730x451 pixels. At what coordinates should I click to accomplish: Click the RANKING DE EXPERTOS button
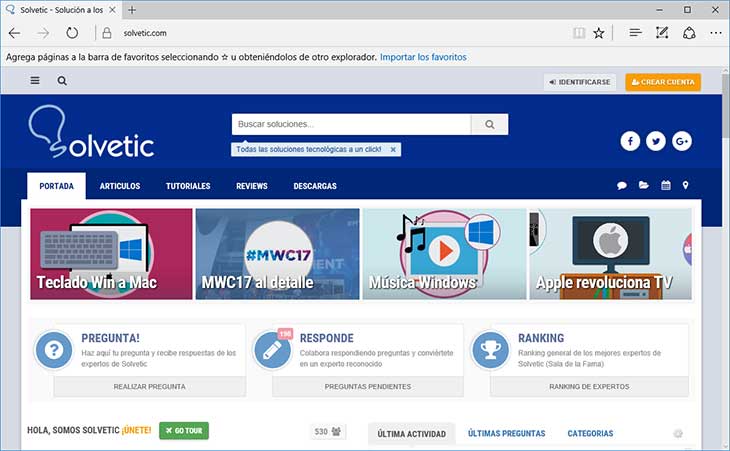(589, 386)
